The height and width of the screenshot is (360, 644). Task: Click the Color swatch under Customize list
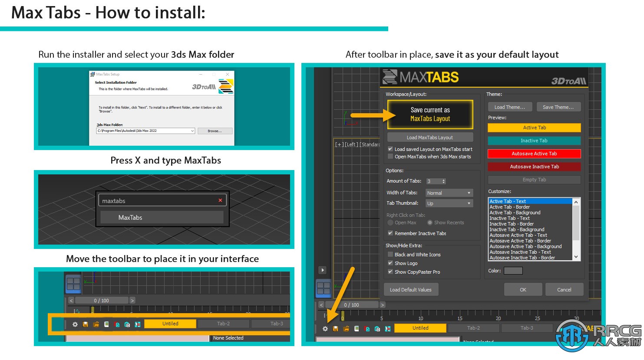click(x=513, y=271)
